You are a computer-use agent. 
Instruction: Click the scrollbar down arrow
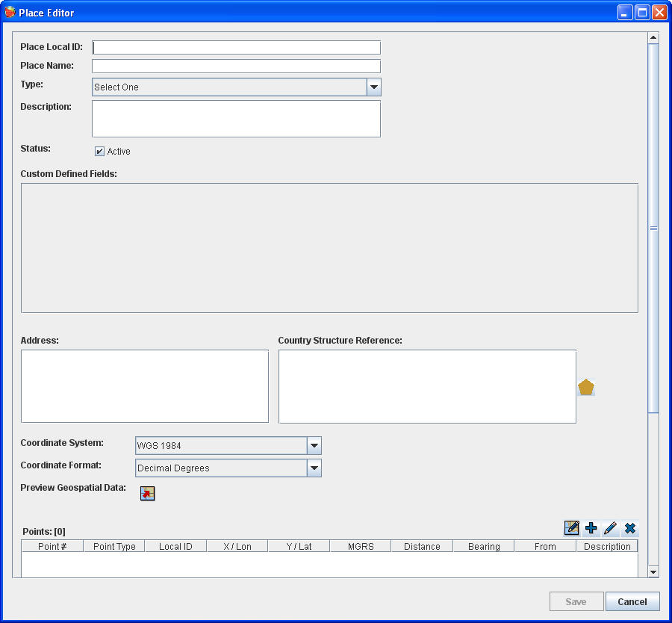pos(653,571)
